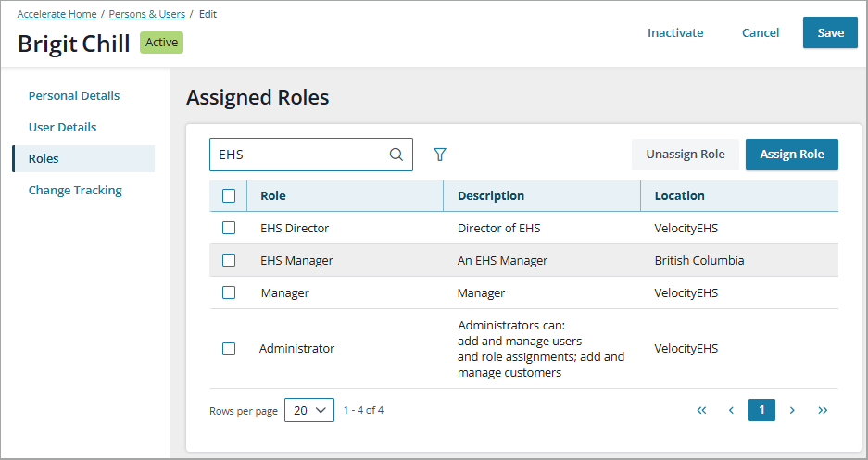Check the EHS Manager role checkbox
Viewport: 868px width, 460px height.
pos(229,260)
